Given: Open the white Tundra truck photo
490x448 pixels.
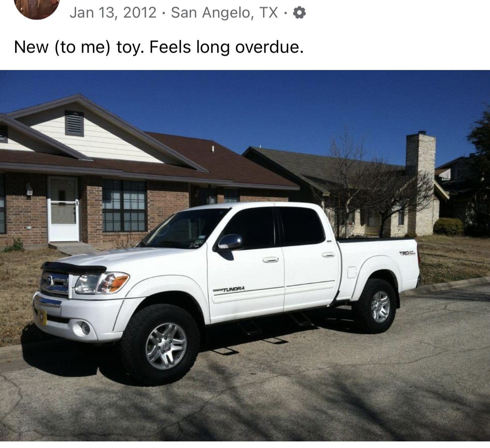Looking at the screenshot, I should (x=245, y=256).
